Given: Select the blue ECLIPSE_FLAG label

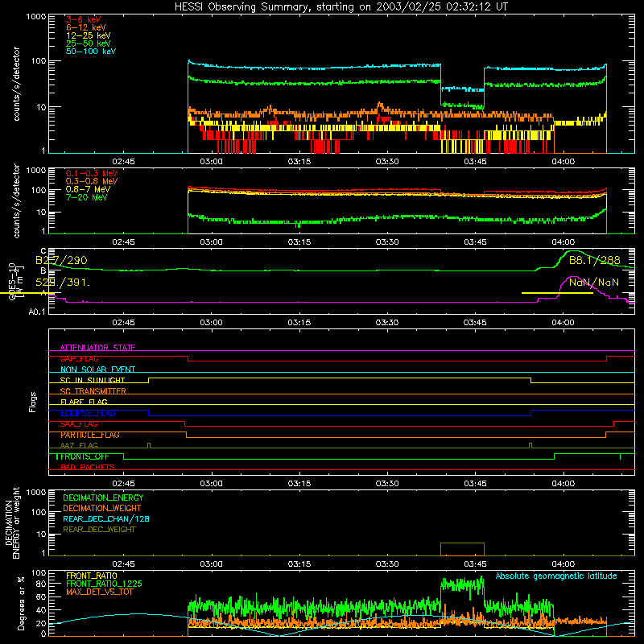Looking at the screenshot, I should click(x=88, y=413).
